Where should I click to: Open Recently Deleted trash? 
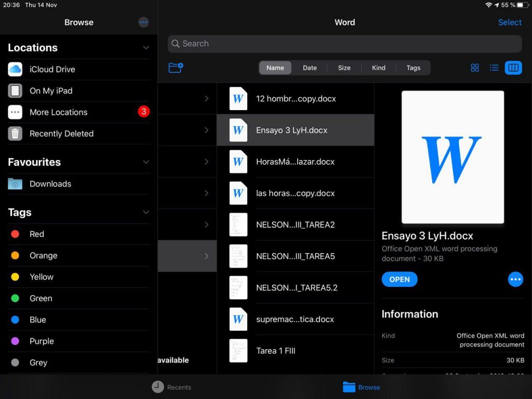click(61, 134)
